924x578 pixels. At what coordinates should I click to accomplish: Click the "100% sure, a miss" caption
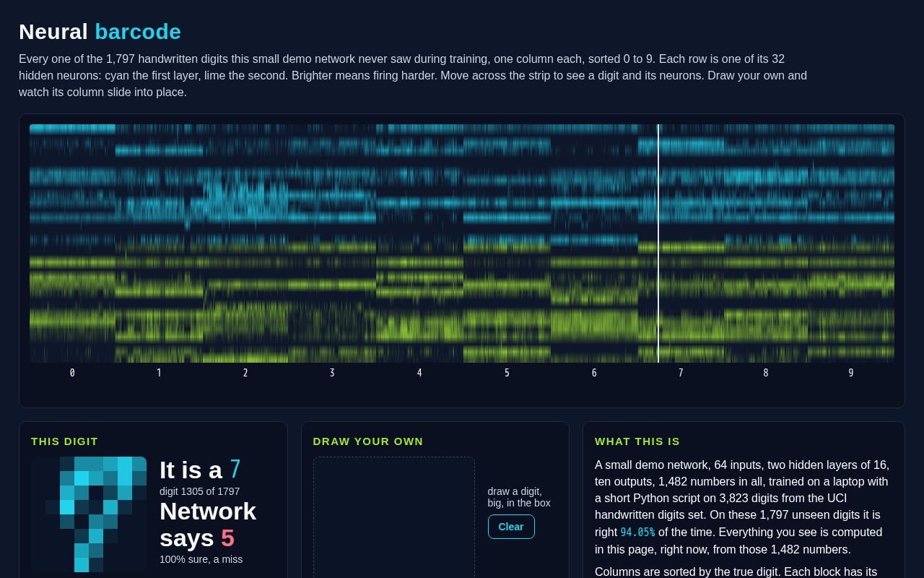[x=201, y=559]
